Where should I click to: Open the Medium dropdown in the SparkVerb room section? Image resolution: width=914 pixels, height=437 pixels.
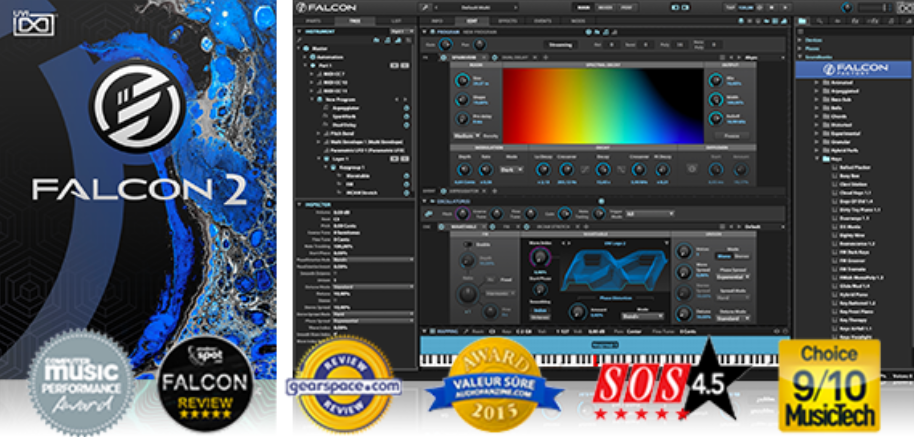pos(466,135)
